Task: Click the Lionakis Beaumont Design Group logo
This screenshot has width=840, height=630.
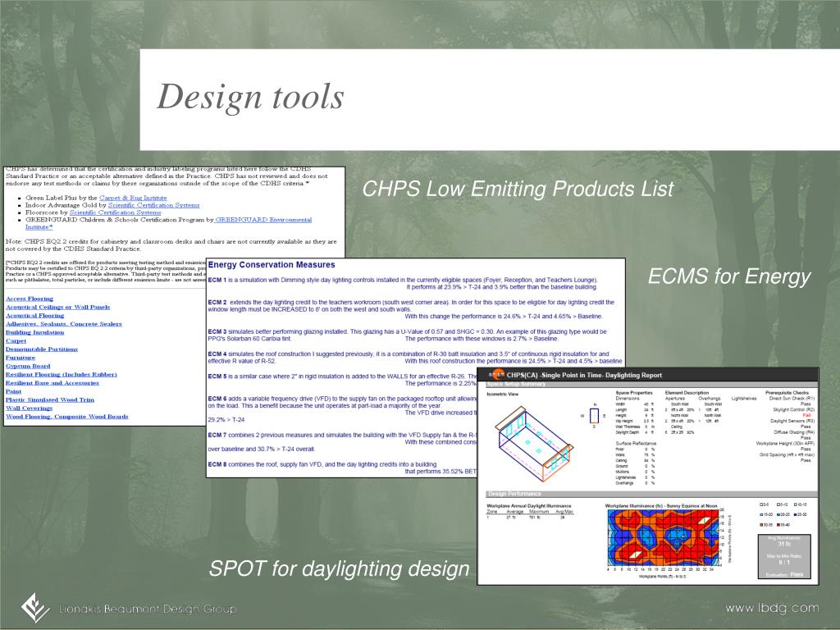Action: [x=35, y=608]
